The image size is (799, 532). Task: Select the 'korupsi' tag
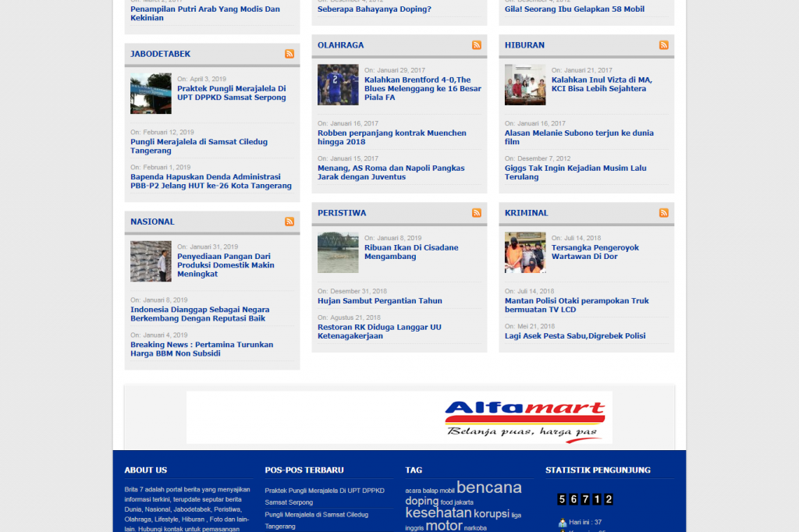492,513
